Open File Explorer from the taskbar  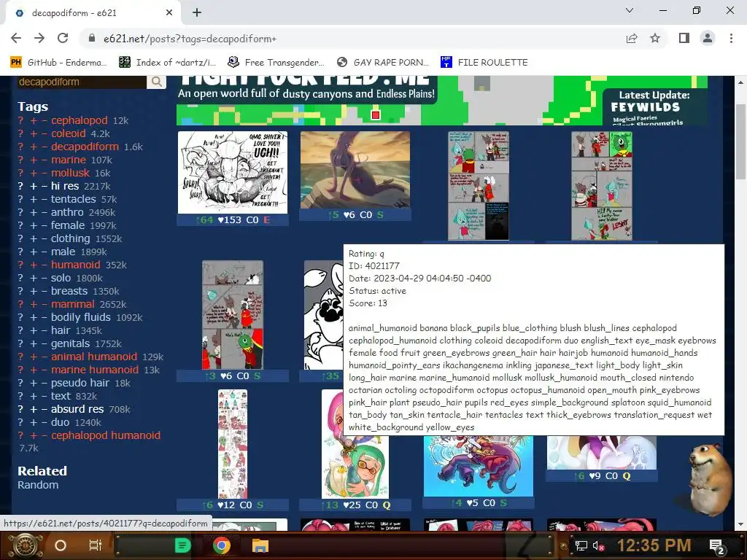(260, 545)
